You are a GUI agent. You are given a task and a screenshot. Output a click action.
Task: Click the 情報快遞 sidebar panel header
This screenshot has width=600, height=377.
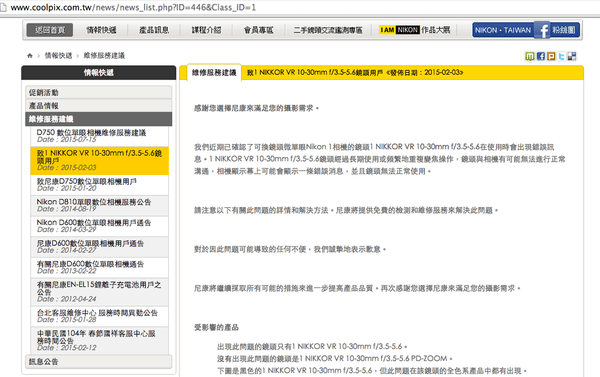point(99,73)
